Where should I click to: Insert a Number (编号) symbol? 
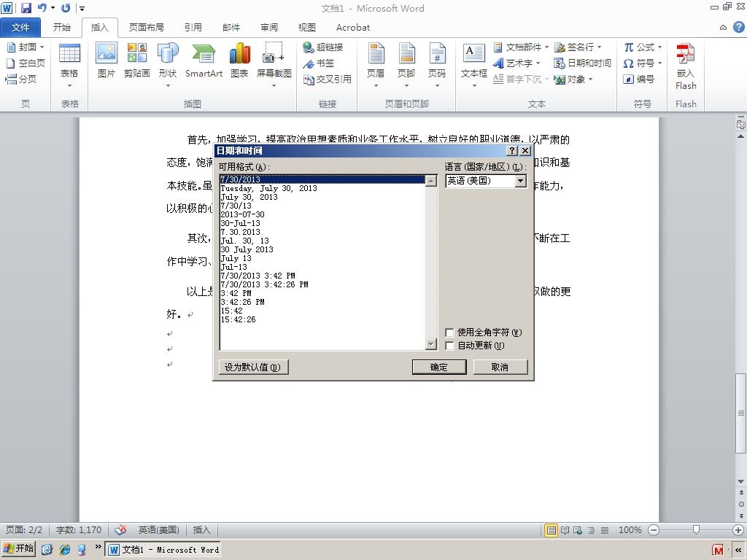click(639, 79)
